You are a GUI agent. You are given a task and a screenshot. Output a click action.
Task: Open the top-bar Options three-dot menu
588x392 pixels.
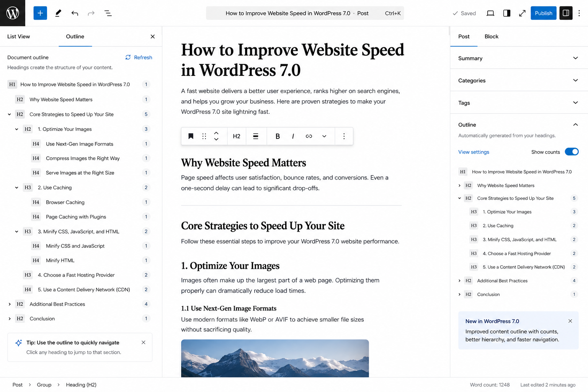click(579, 13)
